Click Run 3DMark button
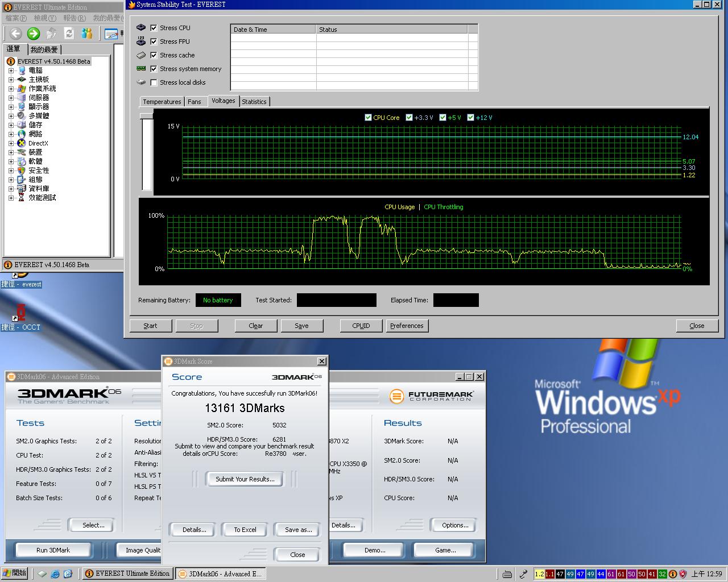728x582 pixels. (x=53, y=550)
